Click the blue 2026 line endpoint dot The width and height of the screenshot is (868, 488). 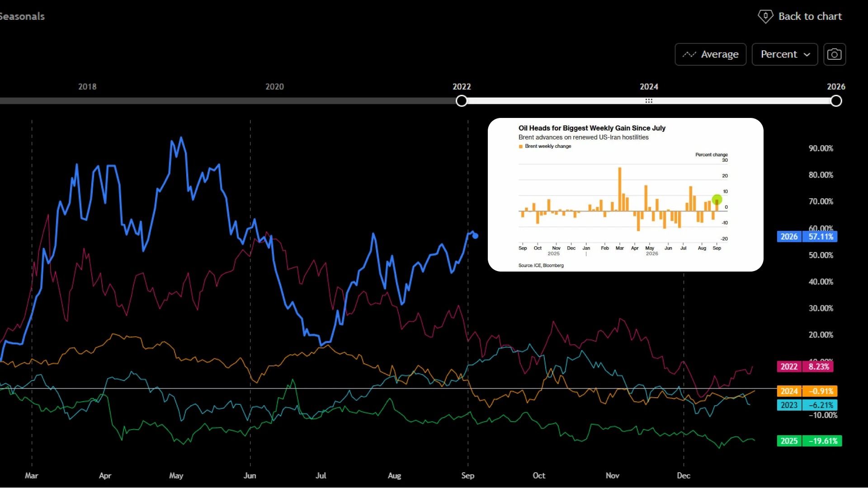coord(475,235)
